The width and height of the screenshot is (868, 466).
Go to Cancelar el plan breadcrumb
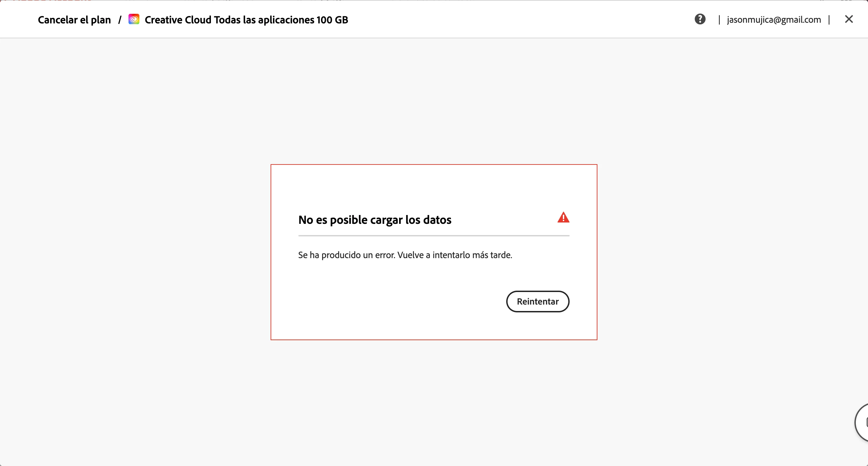(x=74, y=20)
